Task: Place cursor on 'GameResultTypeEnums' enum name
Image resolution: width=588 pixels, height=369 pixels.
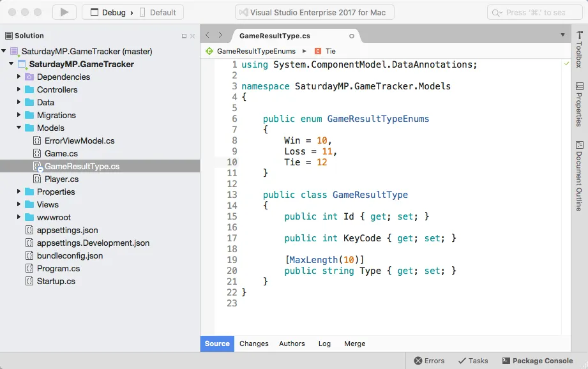Action: [x=378, y=119]
